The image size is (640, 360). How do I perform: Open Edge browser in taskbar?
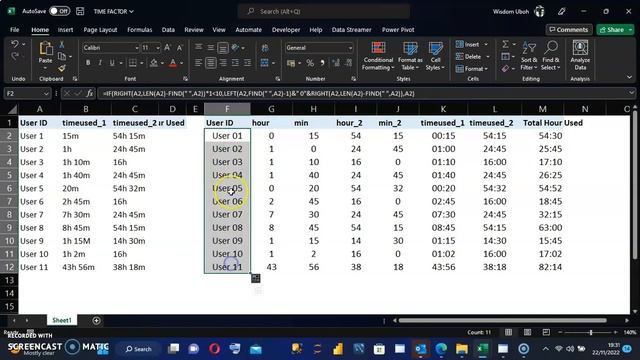point(441,349)
